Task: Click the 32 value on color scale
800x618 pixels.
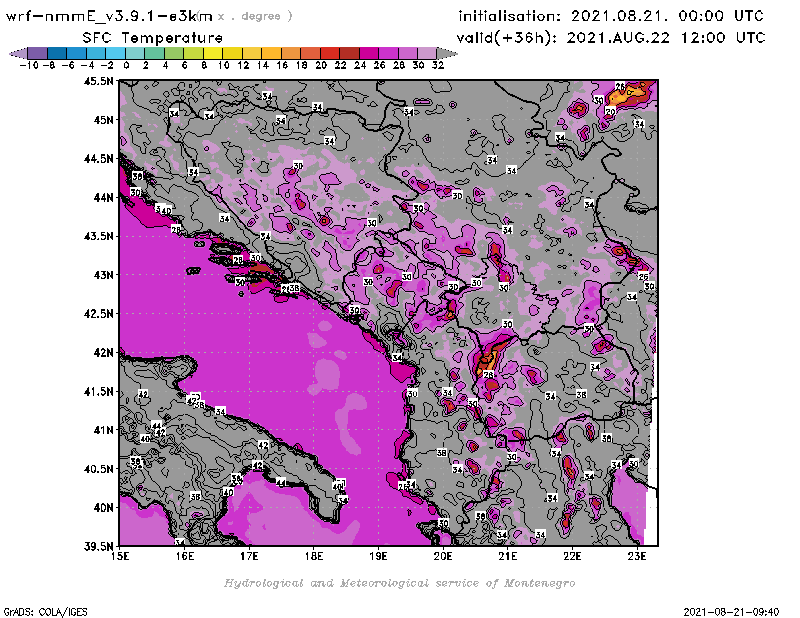Action: click(438, 65)
